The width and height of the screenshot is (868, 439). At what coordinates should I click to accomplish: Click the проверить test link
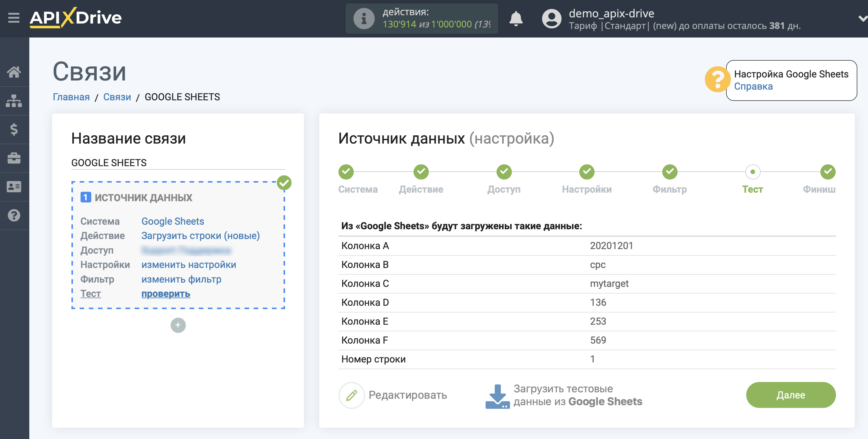point(165,294)
